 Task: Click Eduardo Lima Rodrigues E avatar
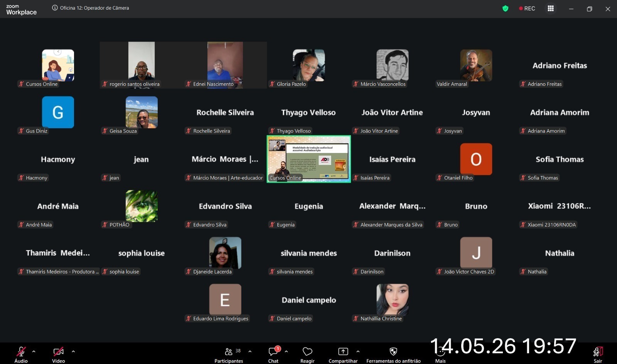(225, 300)
